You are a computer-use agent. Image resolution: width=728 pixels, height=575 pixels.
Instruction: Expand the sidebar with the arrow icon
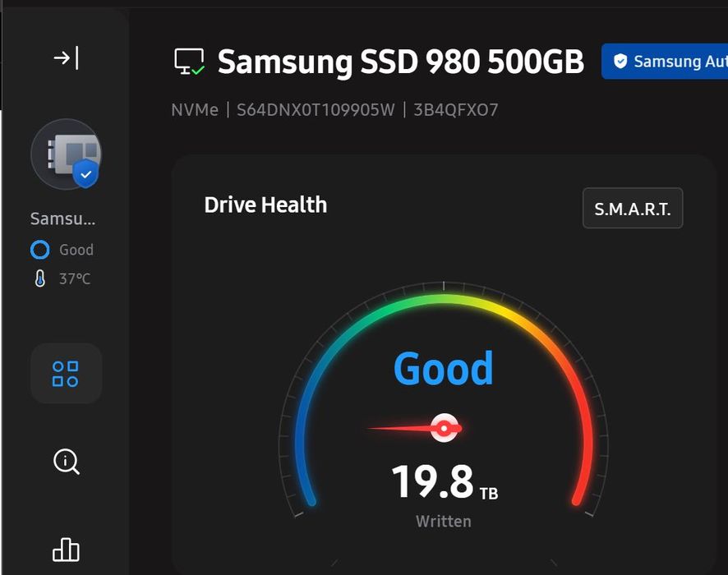tap(66, 58)
